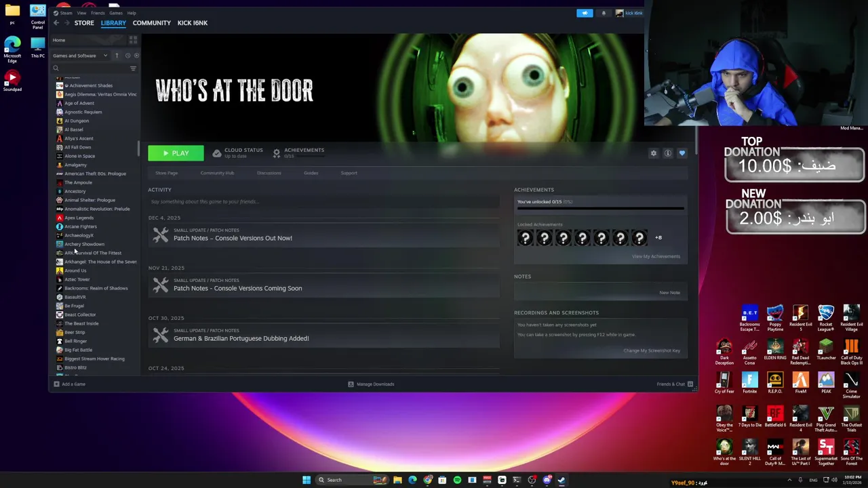
Task: Click the Steam taskbar icon
Action: [x=561, y=480]
